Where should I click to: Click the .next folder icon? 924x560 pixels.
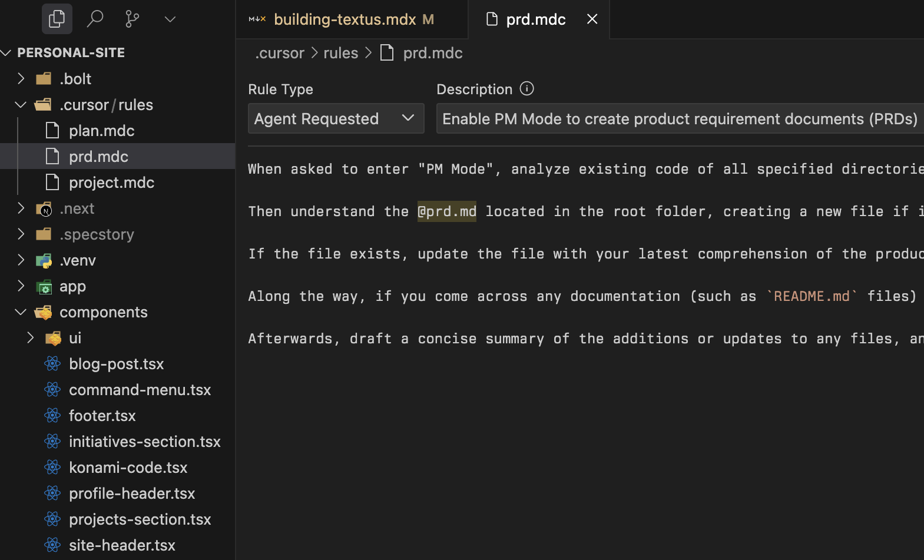(x=44, y=208)
